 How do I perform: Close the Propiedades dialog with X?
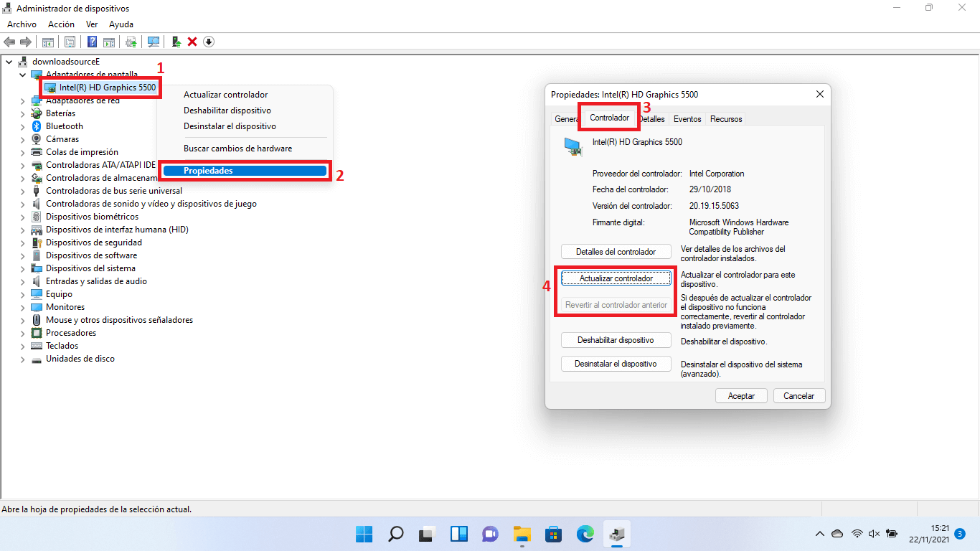click(x=820, y=94)
